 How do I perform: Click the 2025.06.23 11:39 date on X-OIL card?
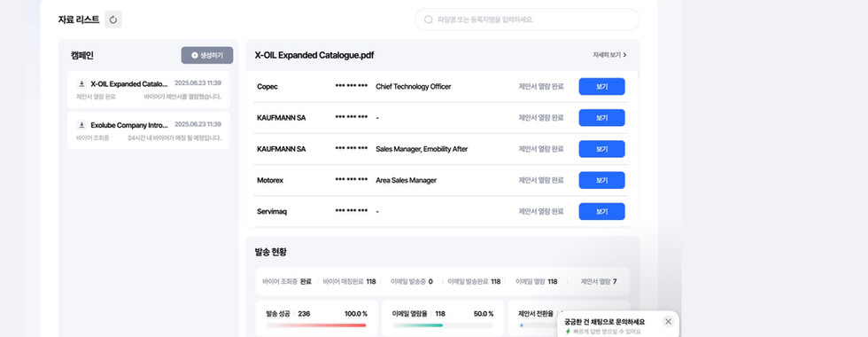198,83
